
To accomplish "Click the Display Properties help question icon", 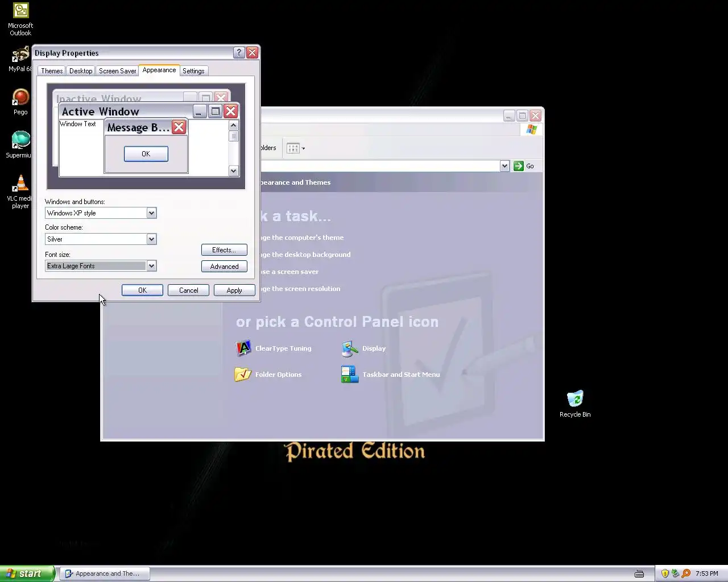I will coord(239,53).
